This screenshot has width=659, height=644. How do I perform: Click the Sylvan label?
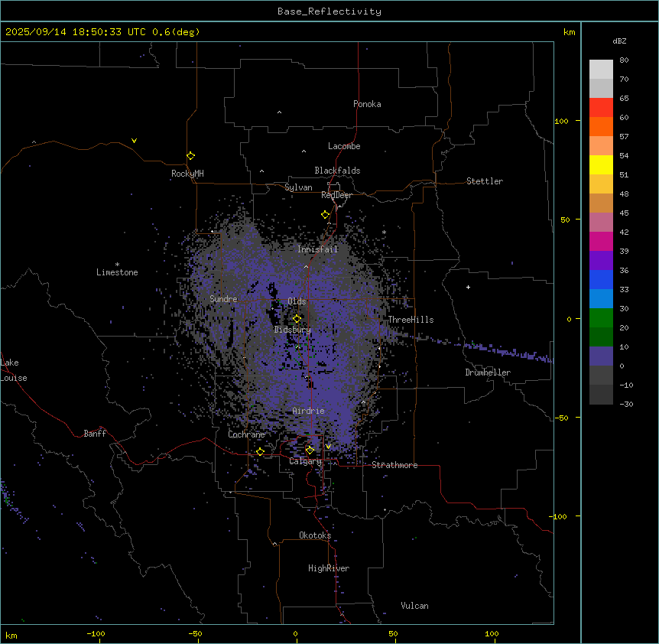tap(298, 187)
